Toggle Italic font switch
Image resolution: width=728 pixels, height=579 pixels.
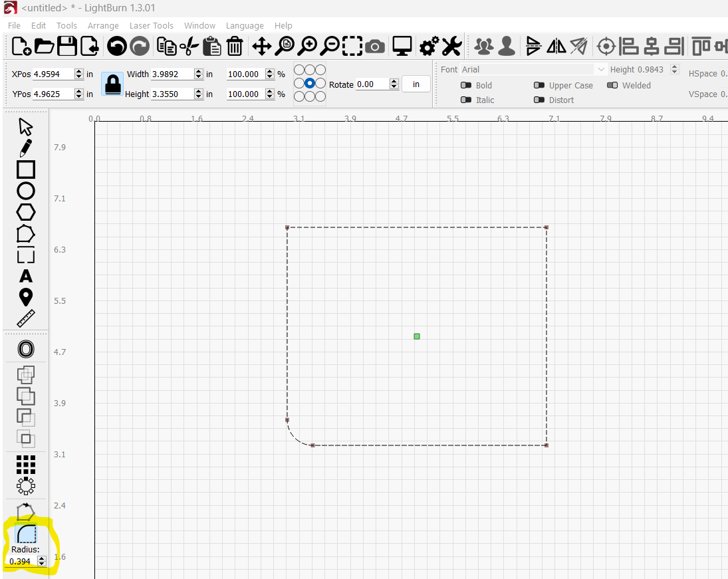coord(465,100)
